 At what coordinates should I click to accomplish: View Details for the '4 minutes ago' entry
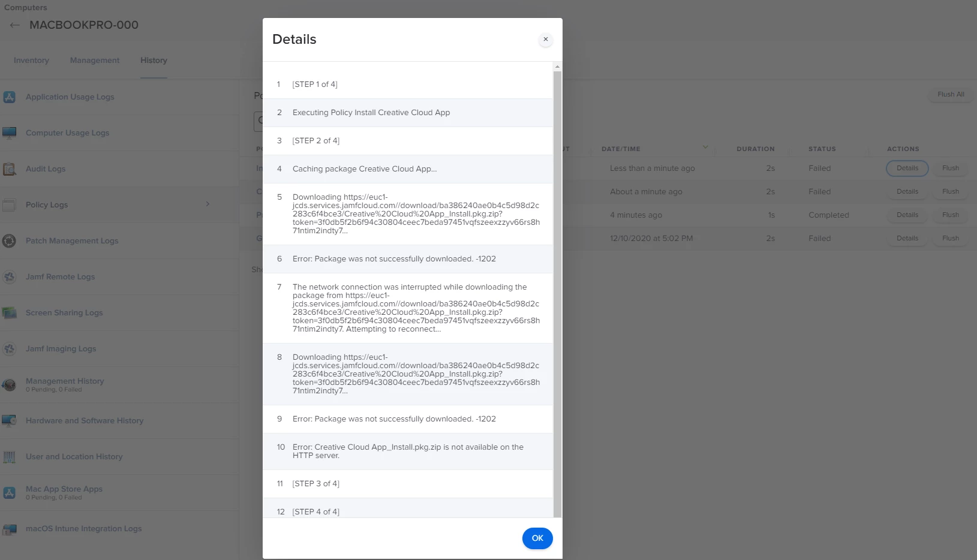coord(907,215)
